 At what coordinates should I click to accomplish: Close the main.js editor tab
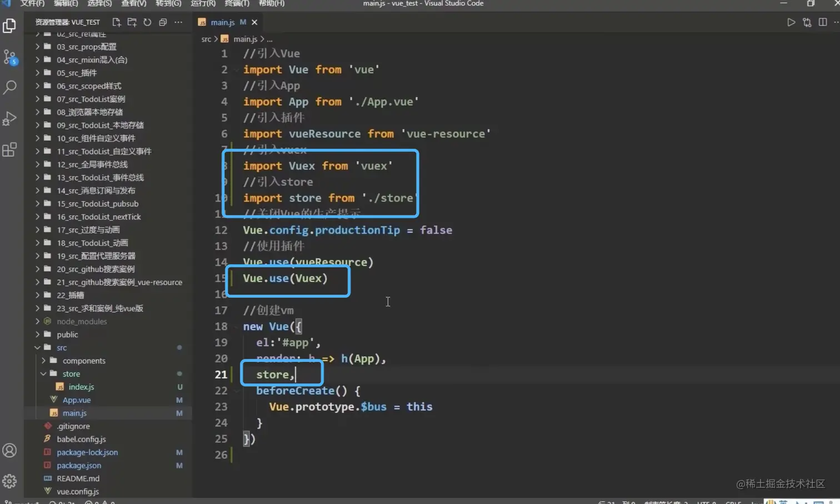click(254, 22)
